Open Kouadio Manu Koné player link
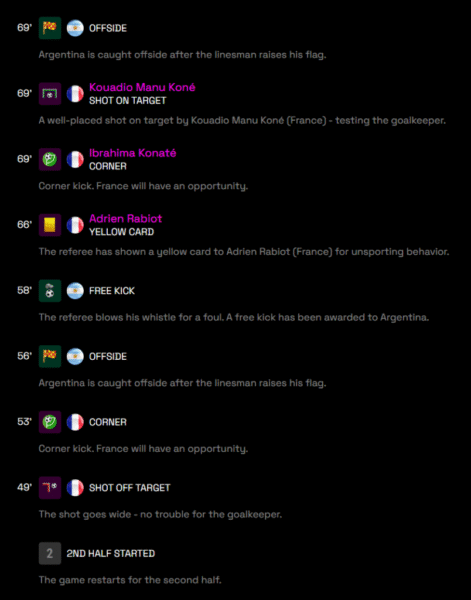 [142, 87]
